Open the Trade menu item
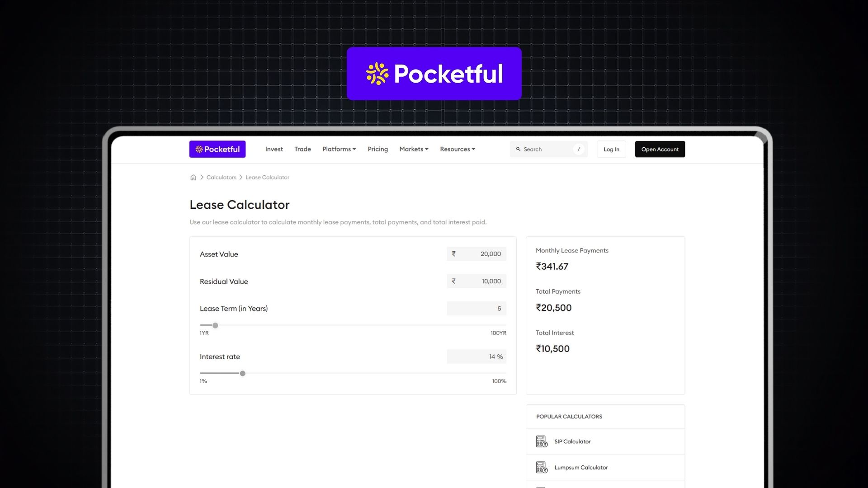868x488 pixels. pyautogui.click(x=302, y=149)
